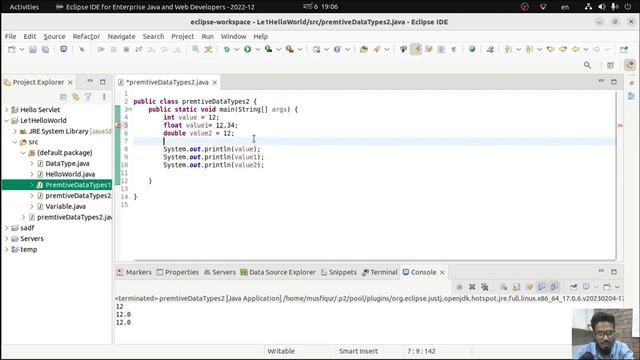Expand the Servers project
Image resolution: width=640 pixels, height=360 pixels.
point(7,239)
